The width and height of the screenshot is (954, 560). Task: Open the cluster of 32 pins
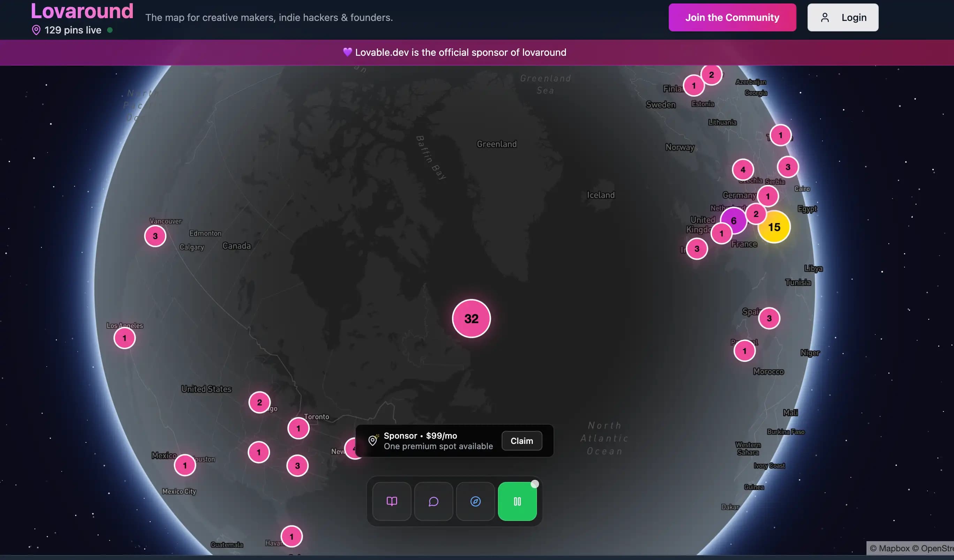pyautogui.click(x=471, y=318)
